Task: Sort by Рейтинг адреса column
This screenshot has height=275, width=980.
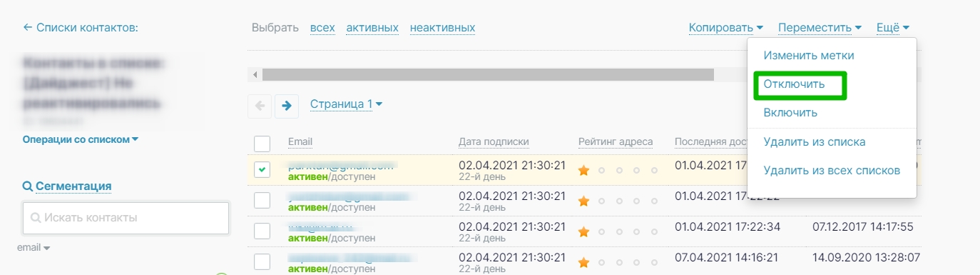Action: coord(616,141)
